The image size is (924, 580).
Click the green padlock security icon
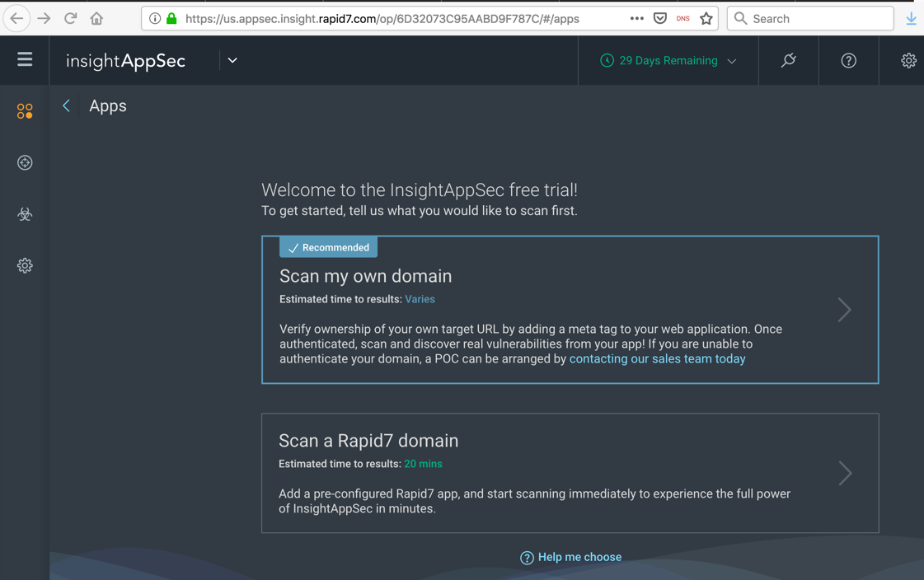click(171, 19)
